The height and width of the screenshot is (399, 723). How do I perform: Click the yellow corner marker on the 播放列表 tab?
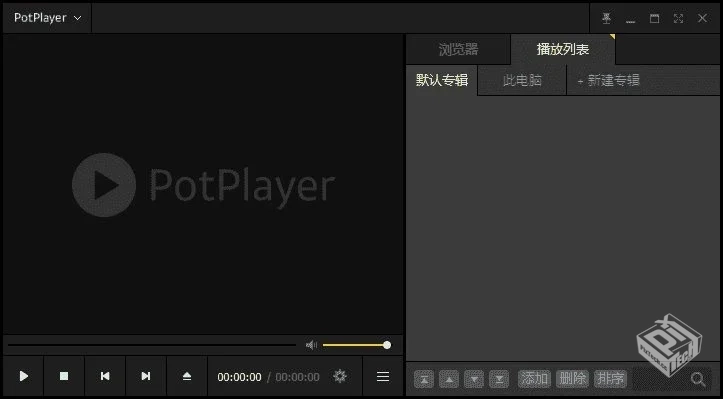coord(612,37)
